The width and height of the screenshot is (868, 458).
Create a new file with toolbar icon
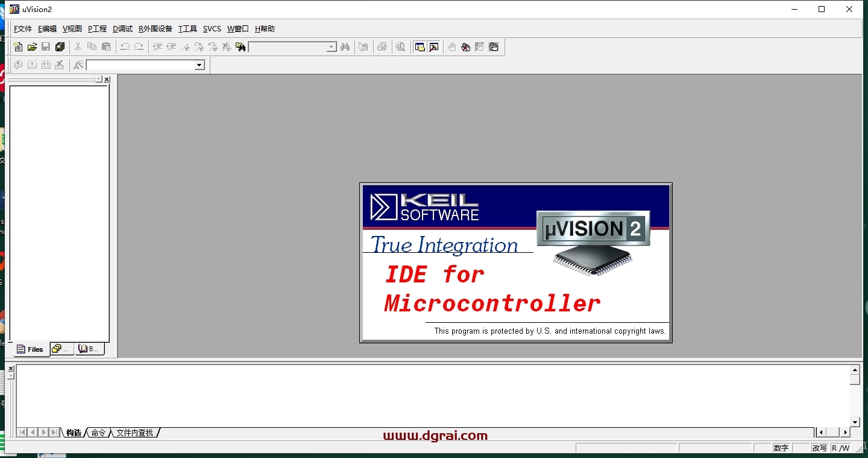(x=18, y=47)
